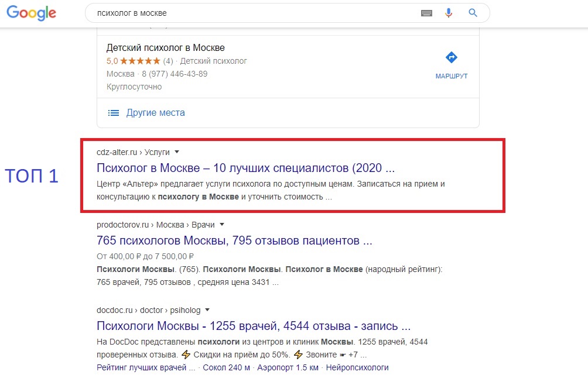This screenshot has width=588, height=375.
Task: Click the list icon next to Другие места
Action: [113, 112]
